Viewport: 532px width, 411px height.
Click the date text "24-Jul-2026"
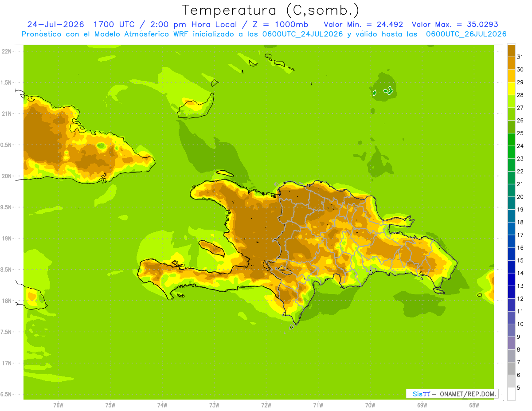pyautogui.click(x=56, y=24)
